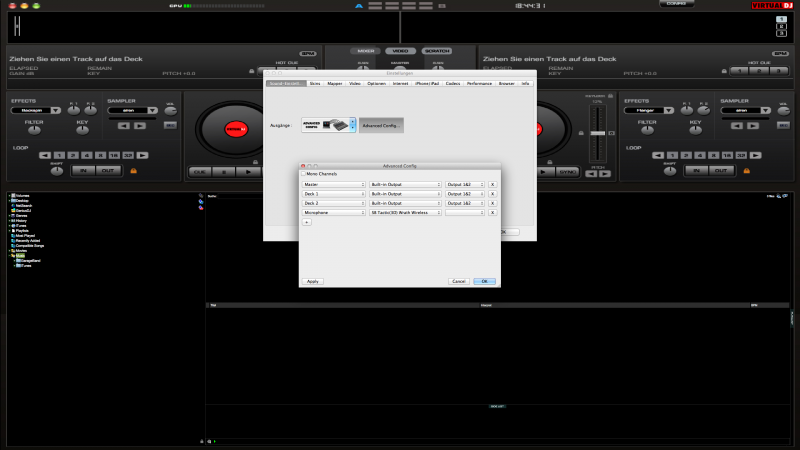Select the SCRATCH panel button

[437, 51]
